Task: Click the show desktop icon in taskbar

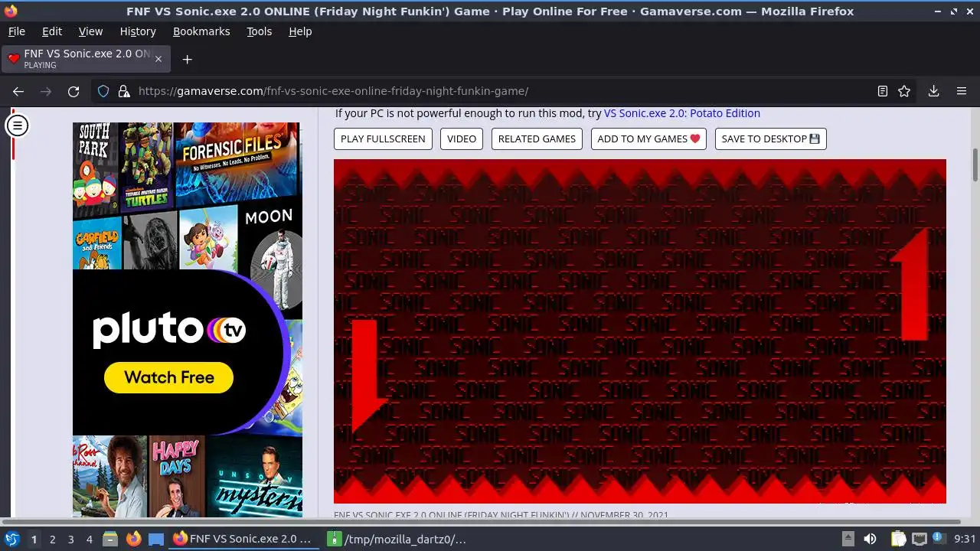Action: tap(156, 539)
